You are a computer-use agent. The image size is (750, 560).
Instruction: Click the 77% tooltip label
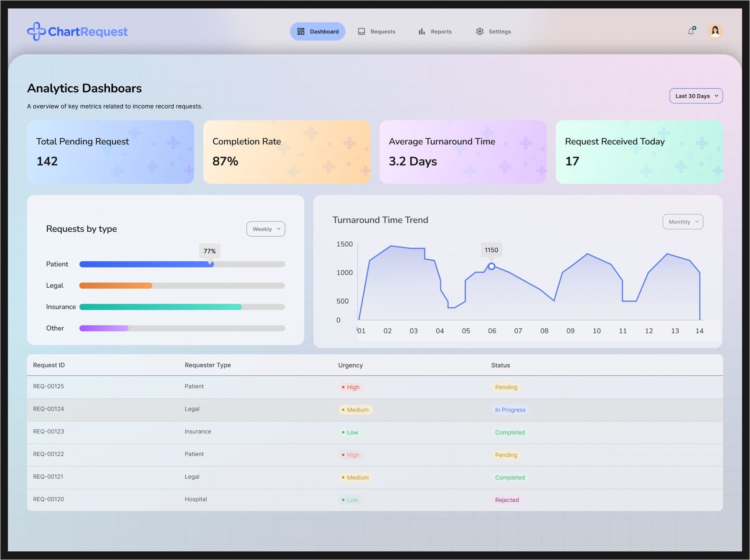210,251
